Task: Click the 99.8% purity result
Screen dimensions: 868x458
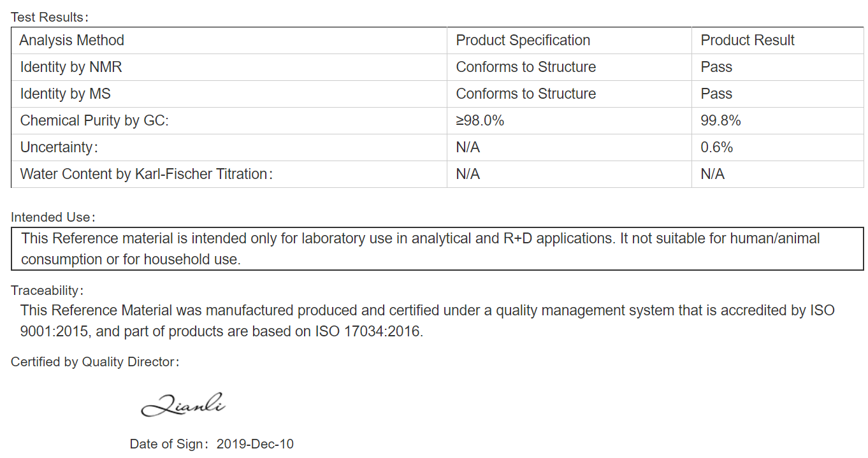Action: click(x=721, y=120)
